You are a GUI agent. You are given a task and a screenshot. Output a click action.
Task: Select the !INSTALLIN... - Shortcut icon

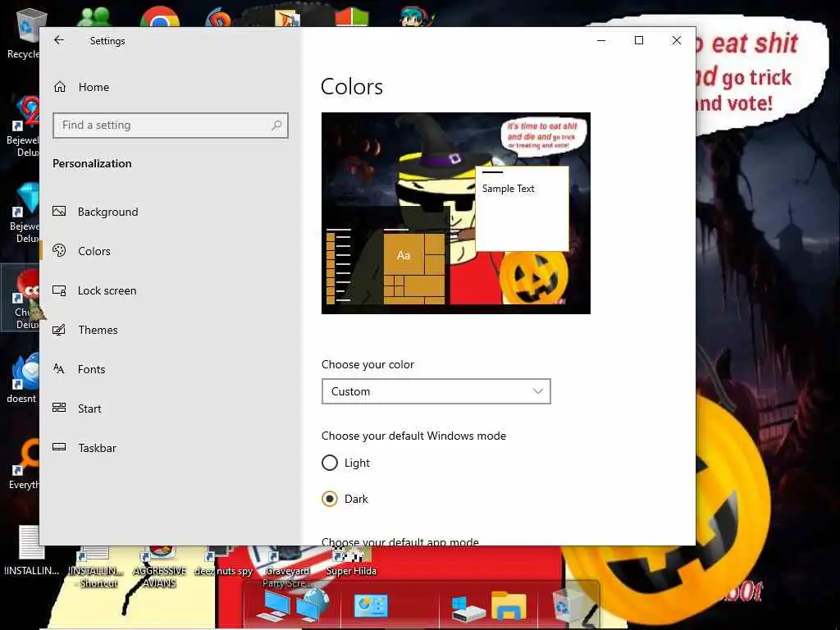[x=97, y=568]
